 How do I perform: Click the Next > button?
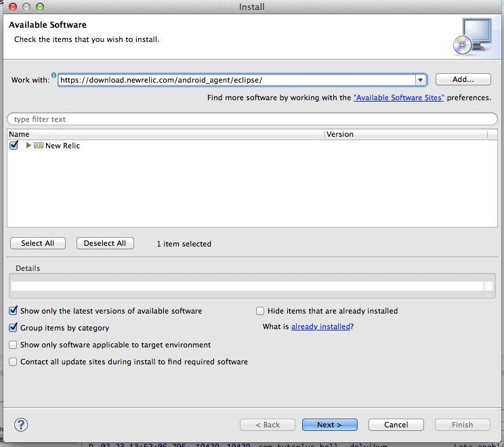coord(329,425)
